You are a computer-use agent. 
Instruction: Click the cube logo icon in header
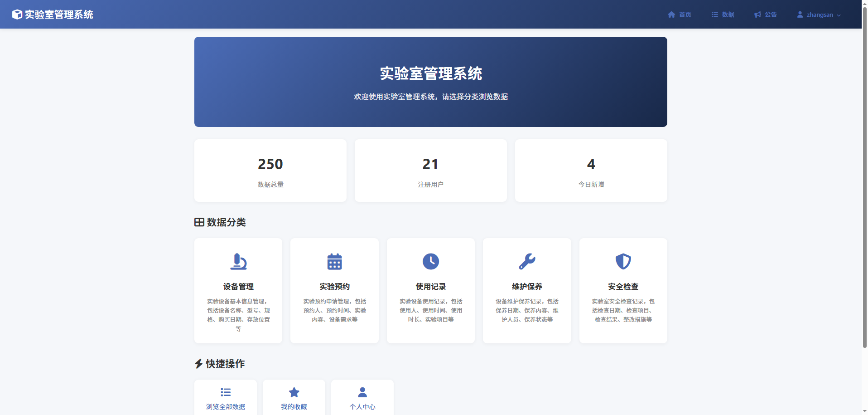pos(17,15)
